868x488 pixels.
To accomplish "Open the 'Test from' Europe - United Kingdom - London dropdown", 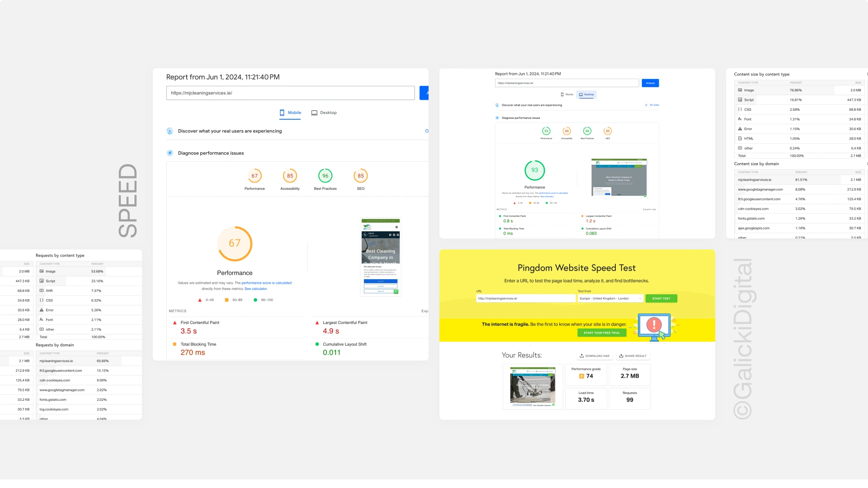I will pyautogui.click(x=610, y=298).
